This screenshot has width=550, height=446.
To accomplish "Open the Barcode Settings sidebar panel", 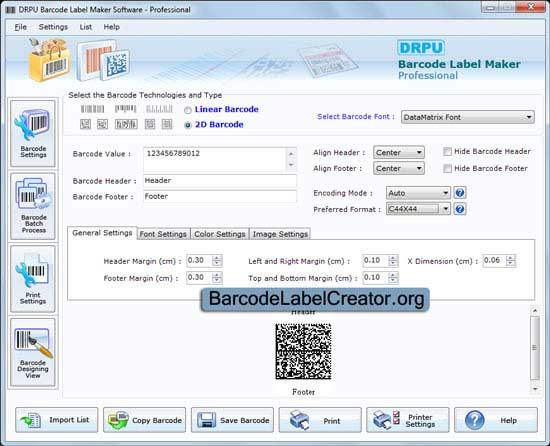I will [x=33, y=134].
